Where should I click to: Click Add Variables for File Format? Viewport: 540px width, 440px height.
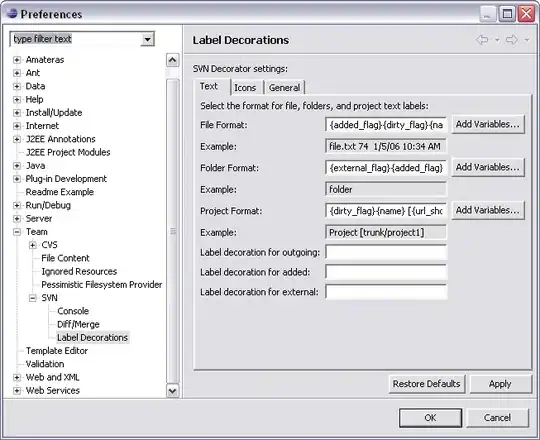pyautogui.click(x=488, y=124)
